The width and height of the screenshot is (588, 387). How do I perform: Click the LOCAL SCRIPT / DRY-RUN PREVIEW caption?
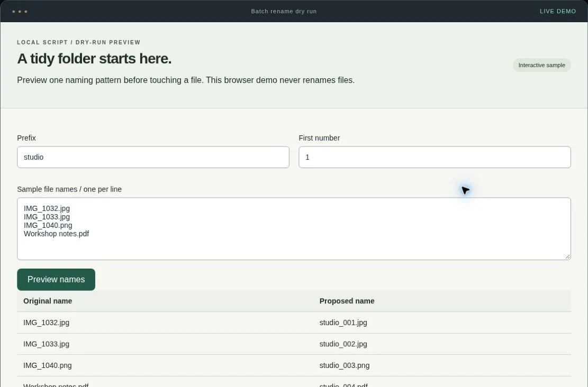pos(79,42)
